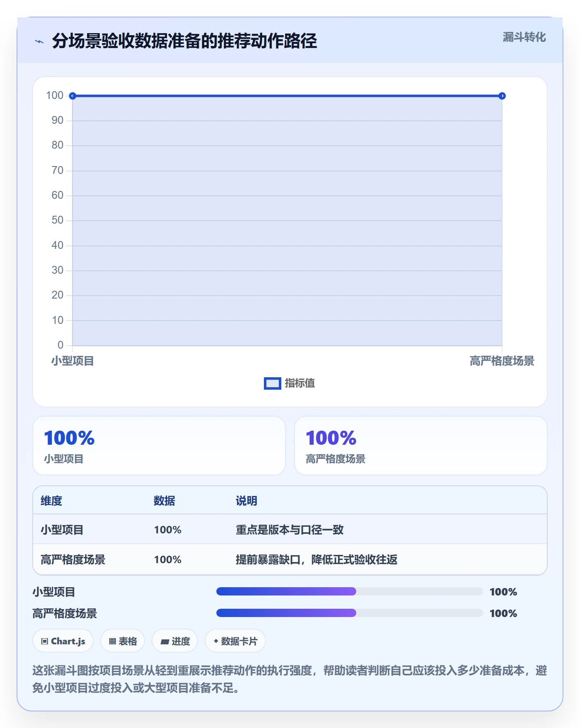Viewport: 580px width, 728px height.
Task: Click the 表格 chip label
Action: click(128, 641)
